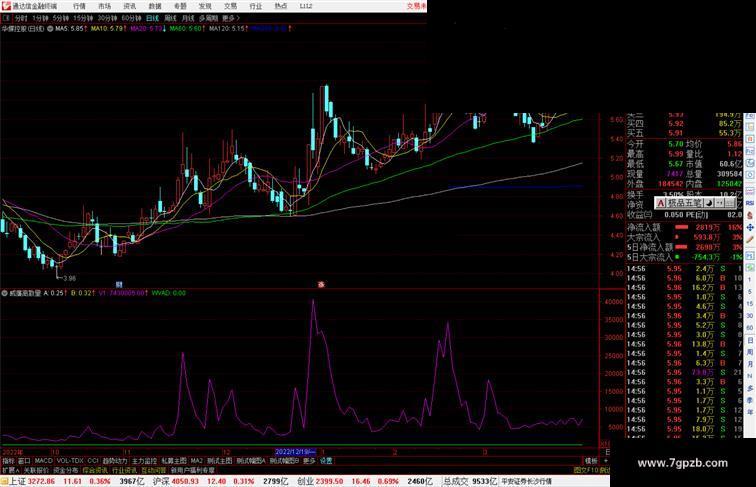
Task: Open the 资讯 menu
Action: [129, 6]
